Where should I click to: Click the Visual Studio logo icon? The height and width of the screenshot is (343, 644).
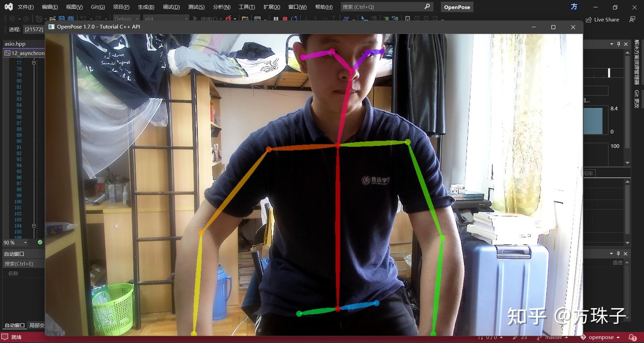(8, 7)
